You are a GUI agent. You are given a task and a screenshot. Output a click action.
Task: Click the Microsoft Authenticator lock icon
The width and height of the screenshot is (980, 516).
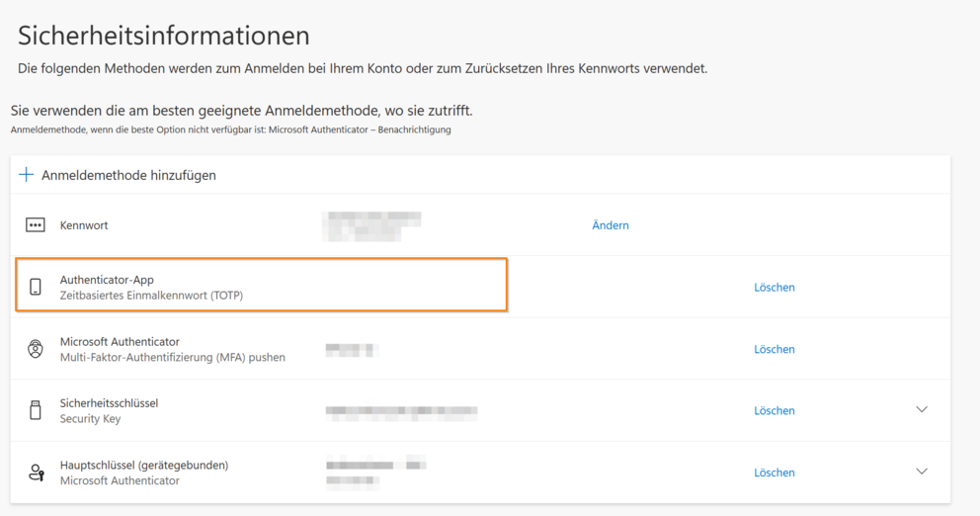tap(36, 349)
